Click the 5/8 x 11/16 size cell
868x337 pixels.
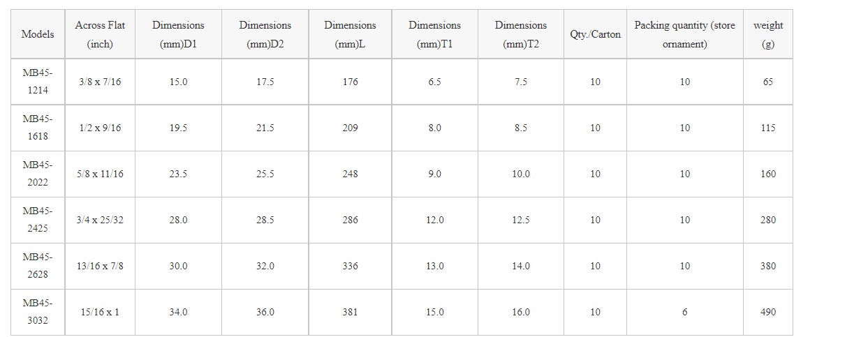pyautogui.click(x=100, y=174)
